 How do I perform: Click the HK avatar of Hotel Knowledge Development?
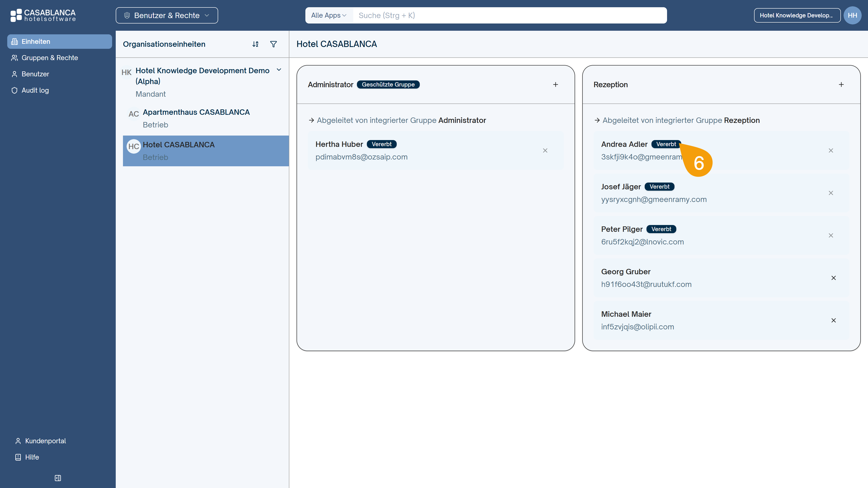(x=127, y=72)
